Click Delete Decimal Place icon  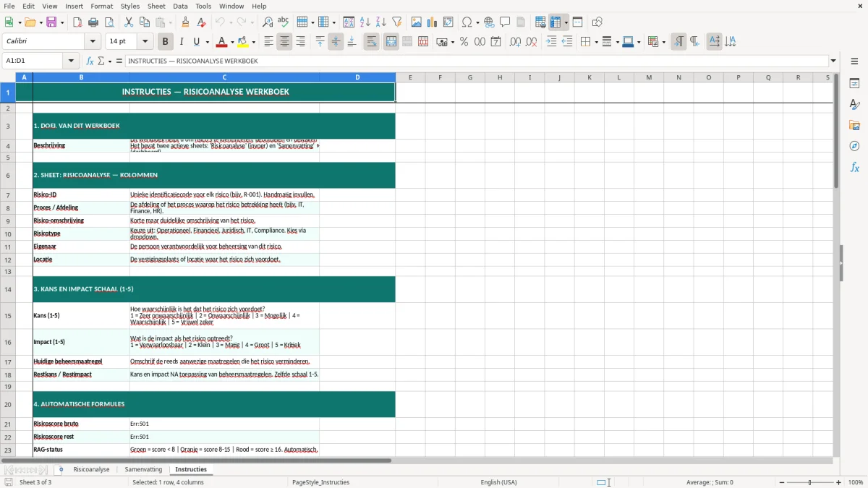531,42
